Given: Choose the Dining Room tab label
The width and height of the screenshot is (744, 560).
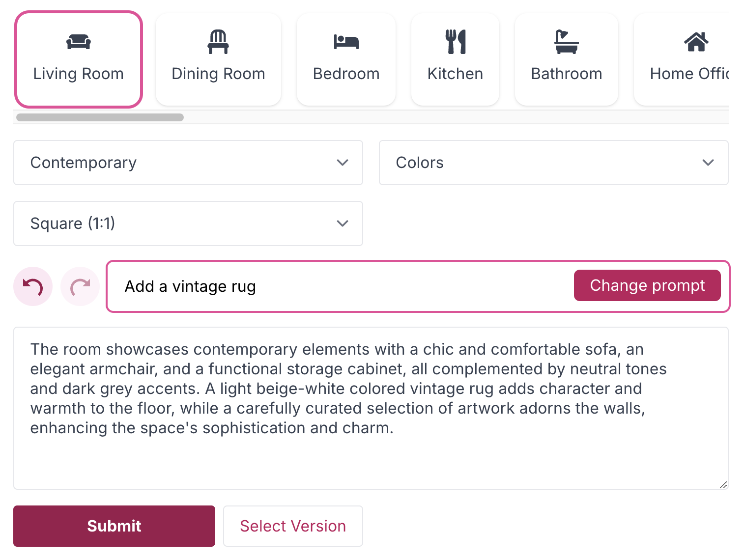Looking at the screenshot, I should pos(218,74).
